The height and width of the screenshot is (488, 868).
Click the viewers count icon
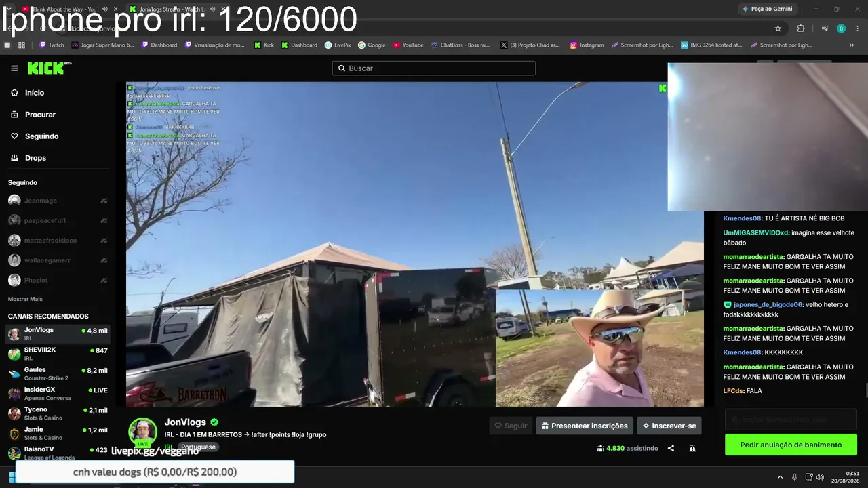coord(601,448)
